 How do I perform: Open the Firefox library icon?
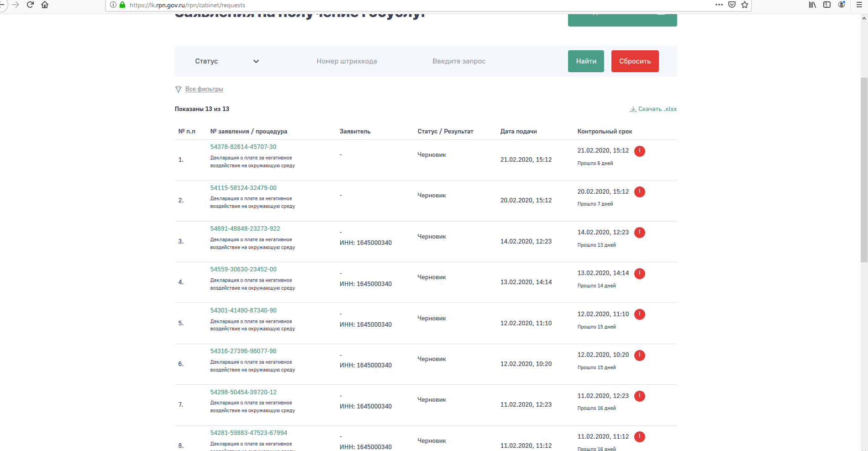point(812,5)
